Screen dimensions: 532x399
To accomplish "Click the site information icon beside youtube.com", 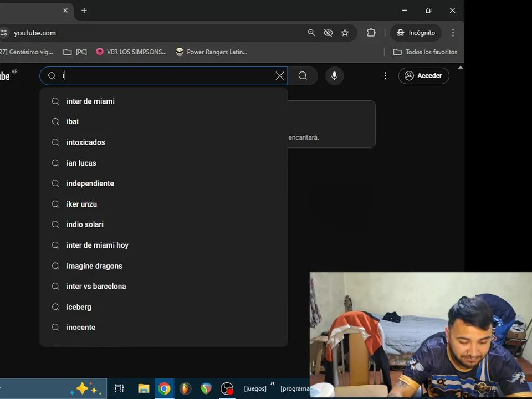I will coord(4,33).
